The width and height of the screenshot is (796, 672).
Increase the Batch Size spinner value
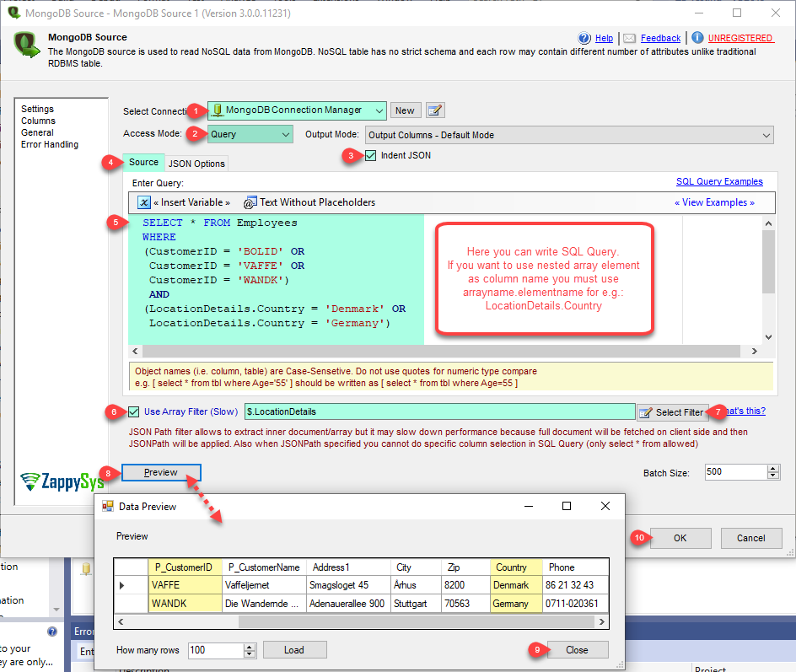[x=772, y=469]
